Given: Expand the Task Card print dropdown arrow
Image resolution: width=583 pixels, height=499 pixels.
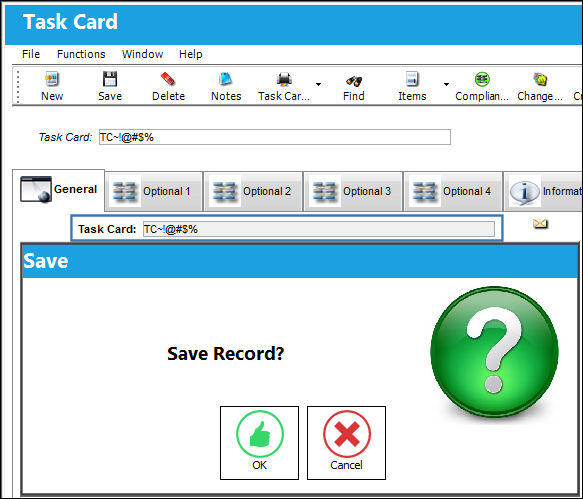Looking at the screenshot, I should click(318, 84).
